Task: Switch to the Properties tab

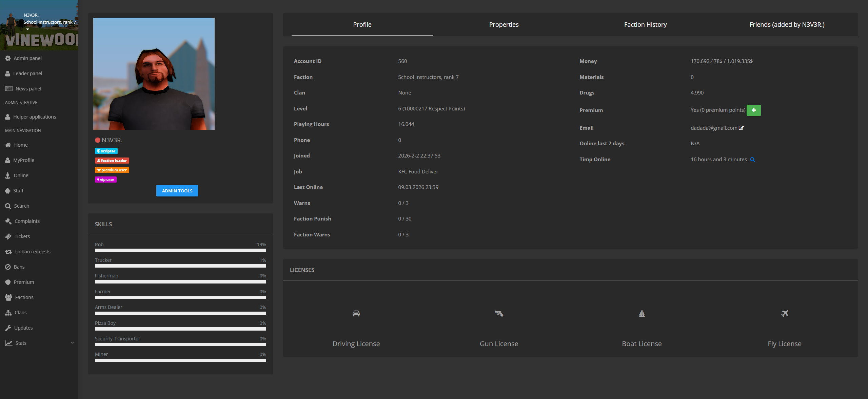Action: click(504, 25)
